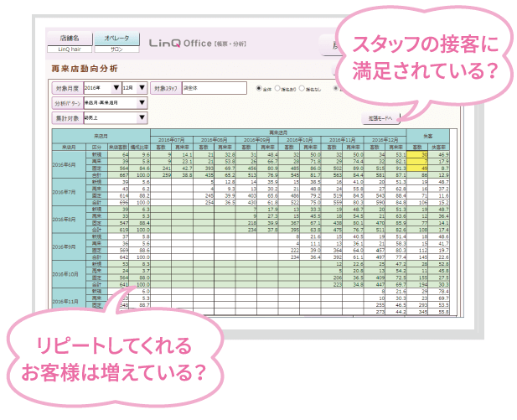Click the 2016年8月 row label
The image size is (517, 420).
click(x=68, y=220)
